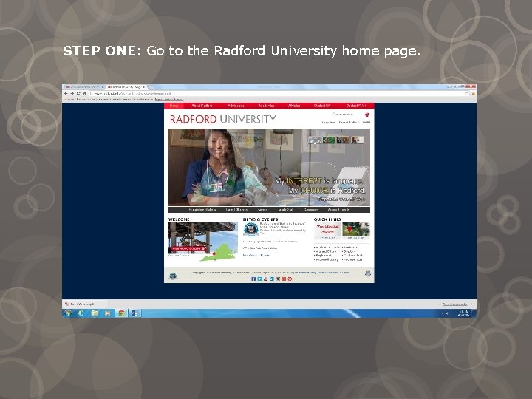Viewport: 532px width, 399px height.
Task: Click the hero banner student image
Action: (x=270, y=168)
